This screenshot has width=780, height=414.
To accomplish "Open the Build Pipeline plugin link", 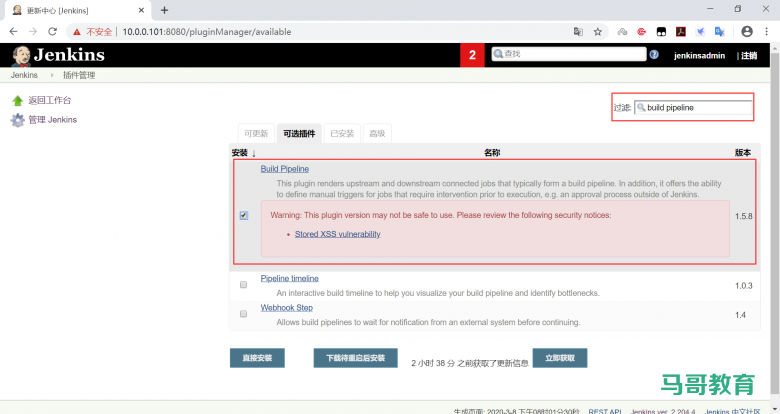I will tap(285, 169).
